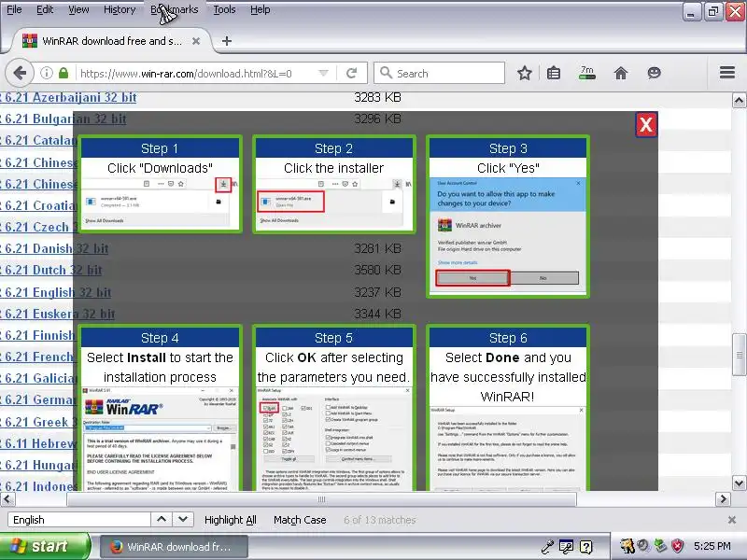The width and height of the screenshot is (747, 560).
Task: Go to the home page icon
Action: click(621, 74)
